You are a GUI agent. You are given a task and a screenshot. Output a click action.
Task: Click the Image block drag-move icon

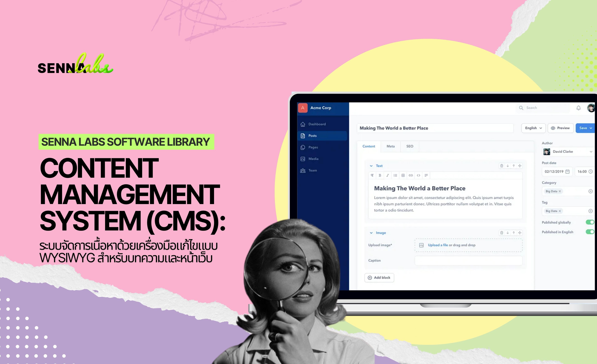coord(520,233)
